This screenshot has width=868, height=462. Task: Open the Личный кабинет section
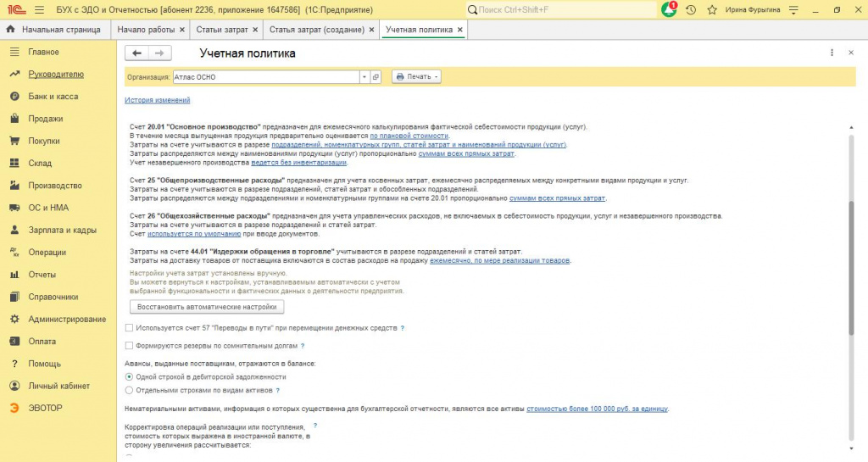coord(58,386)
